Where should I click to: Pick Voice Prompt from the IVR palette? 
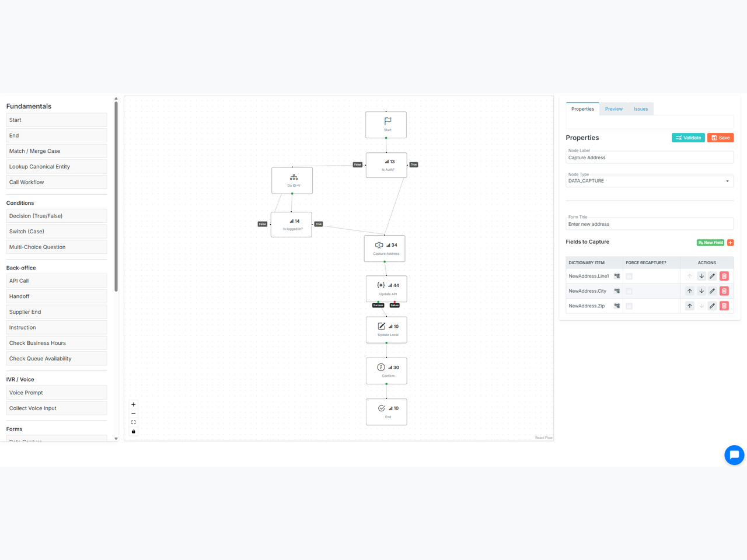click(x=57, y=393)
